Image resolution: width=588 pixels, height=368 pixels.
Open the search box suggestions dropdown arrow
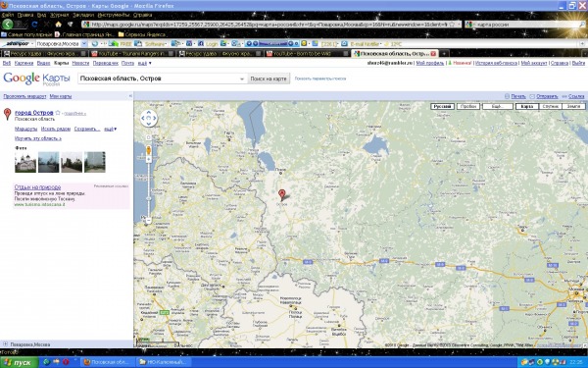[242, 79]
